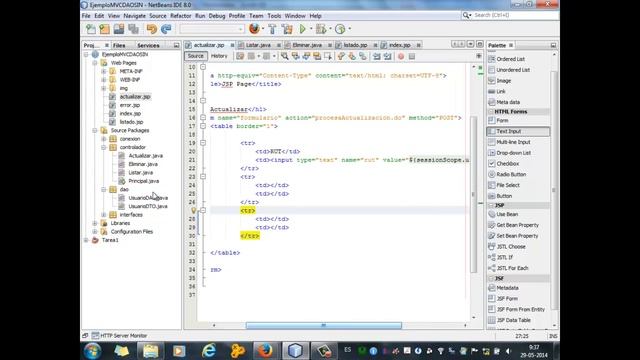Switch to the Services panel tab
This screenshot has height=360, width=640.
tap(148, 45)
